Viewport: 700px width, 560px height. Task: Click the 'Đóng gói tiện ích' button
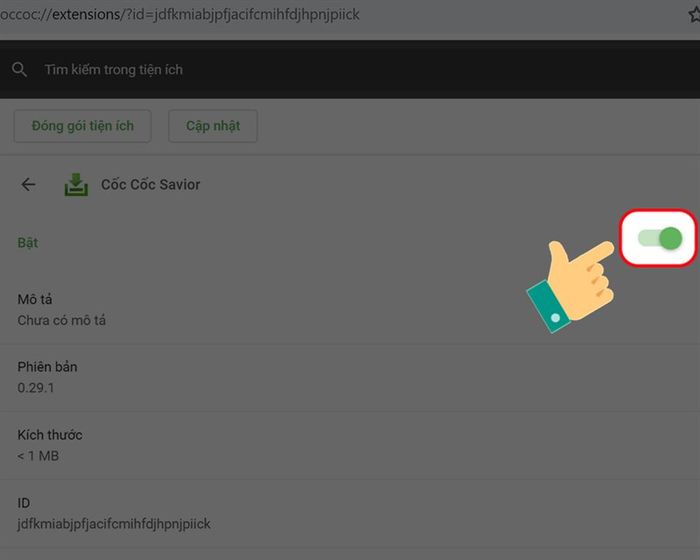point(83,126)
